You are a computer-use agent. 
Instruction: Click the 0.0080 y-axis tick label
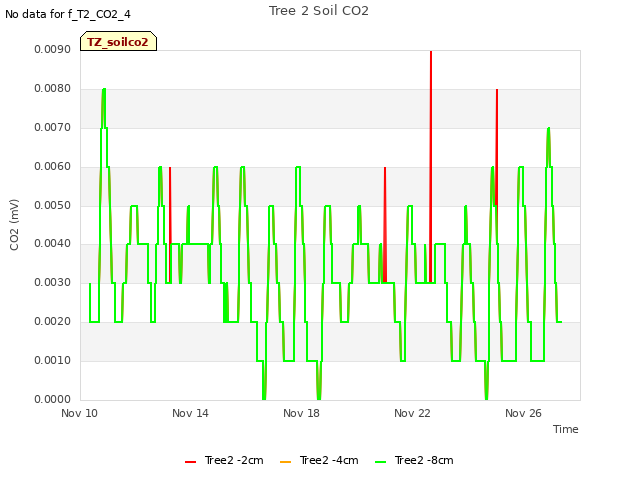pos(52,88)
